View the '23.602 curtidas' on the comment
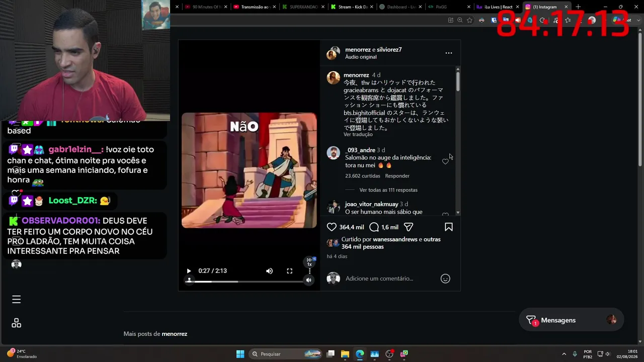Screen dimensions: 644x362 pyautogui.click(x=363, y=176)
